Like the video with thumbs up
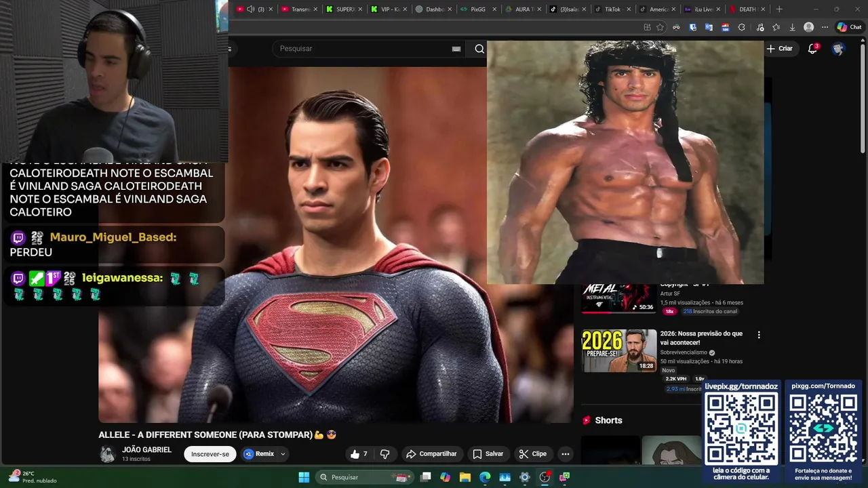The height and width of the screenshot is (488, 868). tap(359, 454)
